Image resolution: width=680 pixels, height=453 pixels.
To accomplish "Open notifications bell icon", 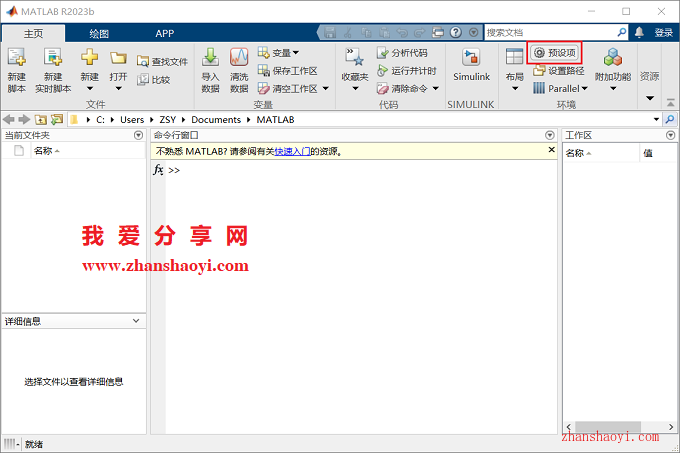I will pos(639,33).
